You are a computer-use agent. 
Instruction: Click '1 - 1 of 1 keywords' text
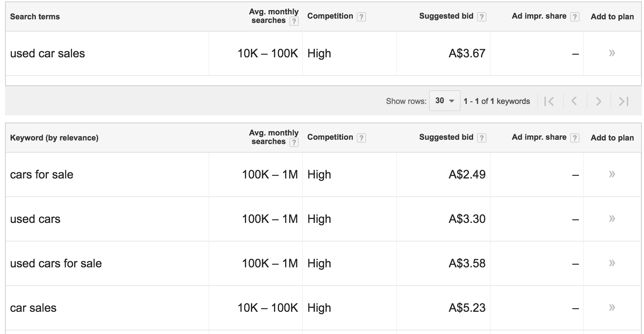click(496, 101)
